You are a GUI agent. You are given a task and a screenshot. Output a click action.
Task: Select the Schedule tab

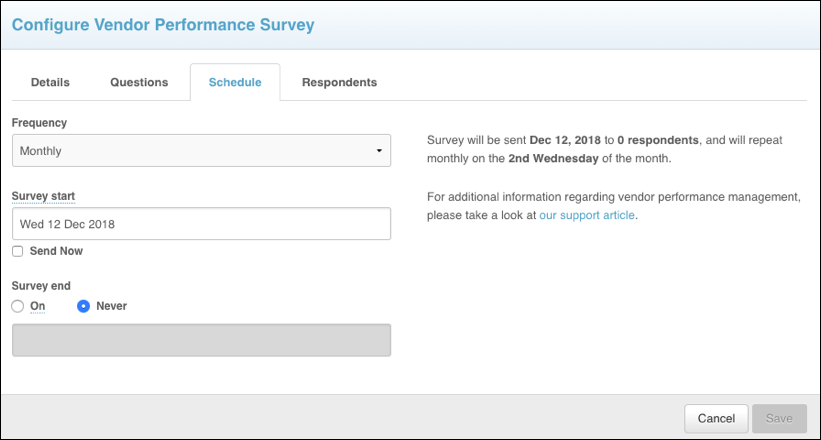235,82
